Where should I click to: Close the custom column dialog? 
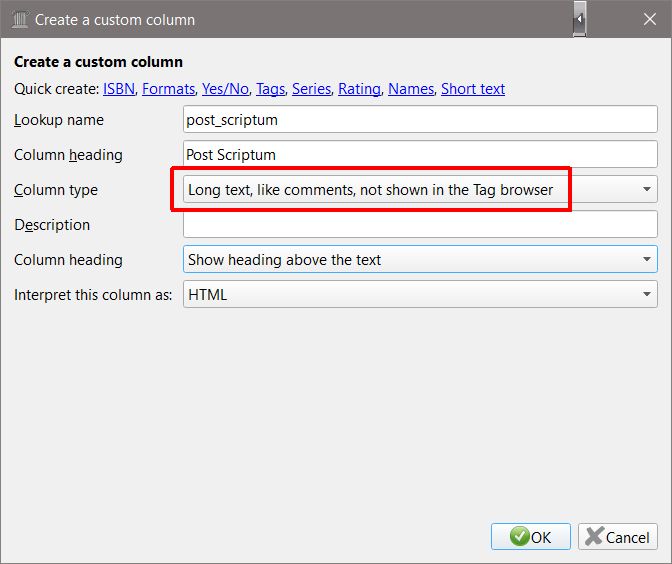(x=650, y=19)
